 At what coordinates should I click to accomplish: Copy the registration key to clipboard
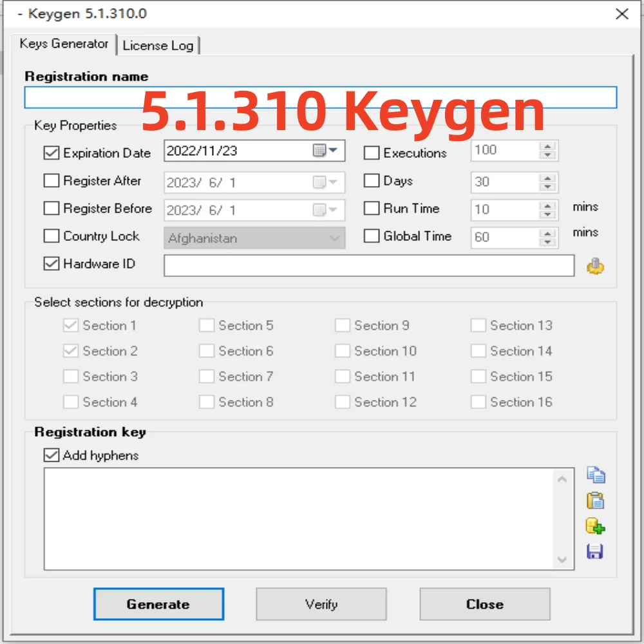coord(596,475)
